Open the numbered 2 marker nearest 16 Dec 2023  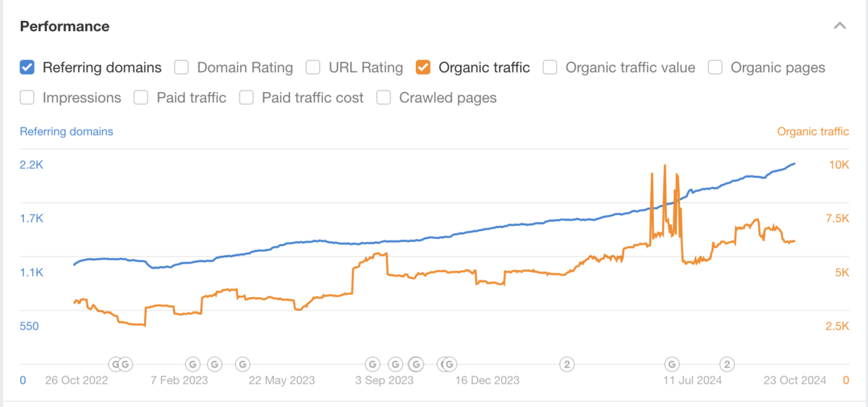click(x=568, y=364)
